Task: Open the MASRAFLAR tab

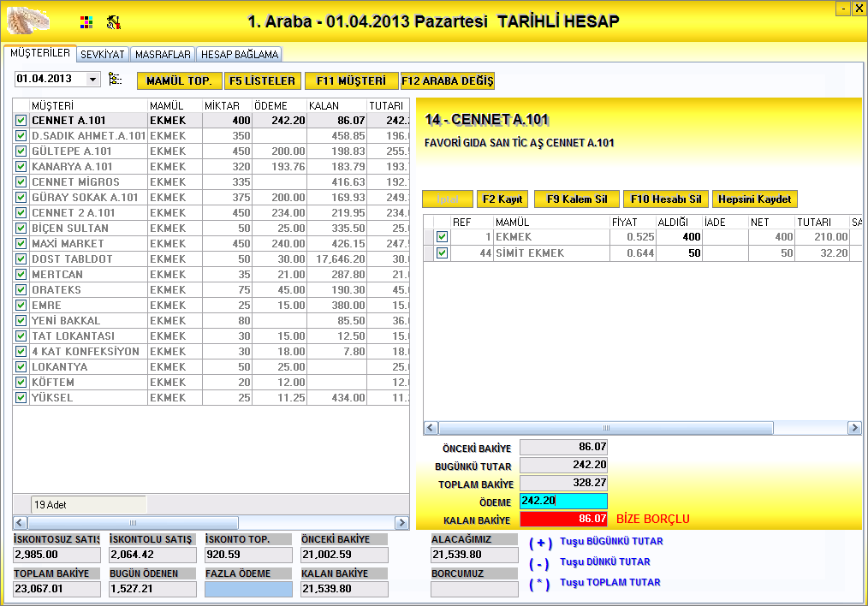Action: coord(163,55)
